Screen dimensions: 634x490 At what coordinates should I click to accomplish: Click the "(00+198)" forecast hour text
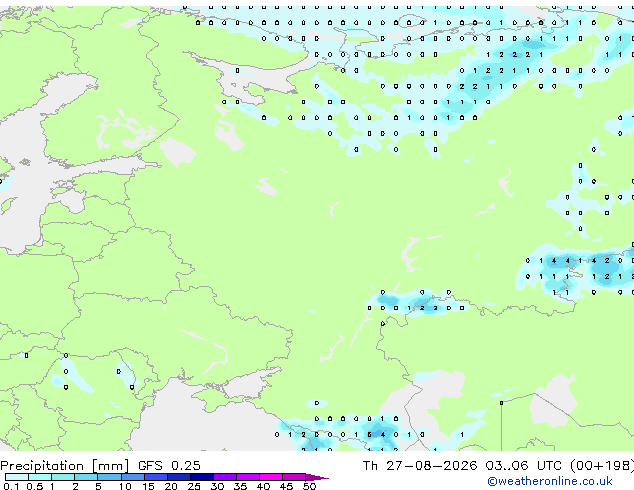pos(602,466)
